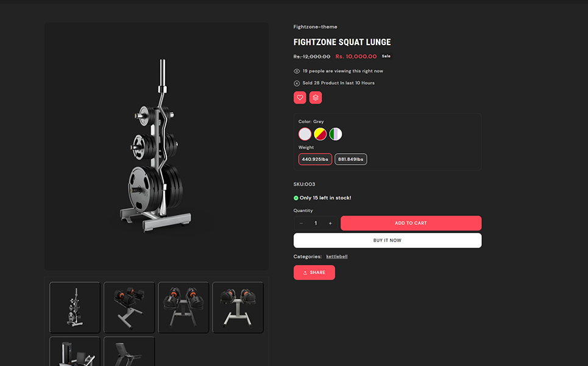Click the circle-x icon beside sold count

click(x=297, y=83)
